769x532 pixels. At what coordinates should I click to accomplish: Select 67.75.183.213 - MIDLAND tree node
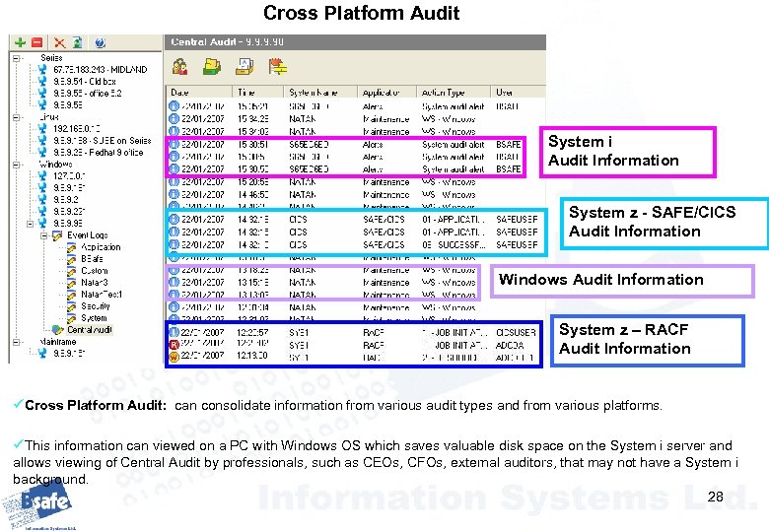pos(100,70)
